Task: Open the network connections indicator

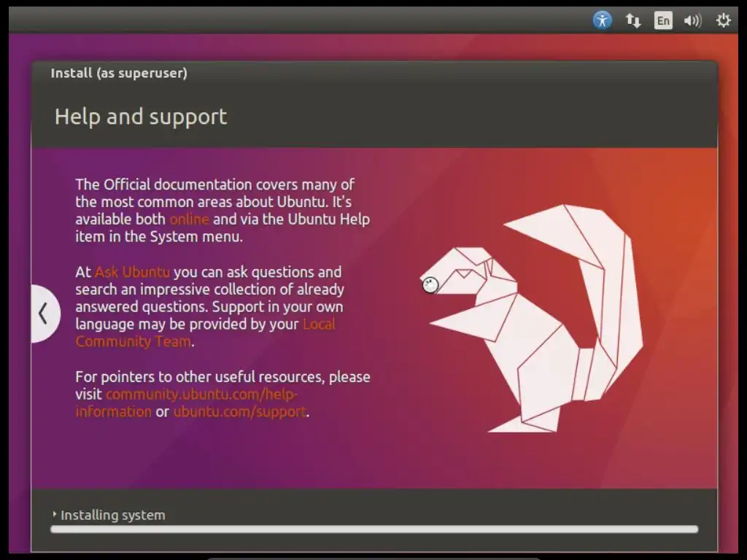Action: pos(633,20)
